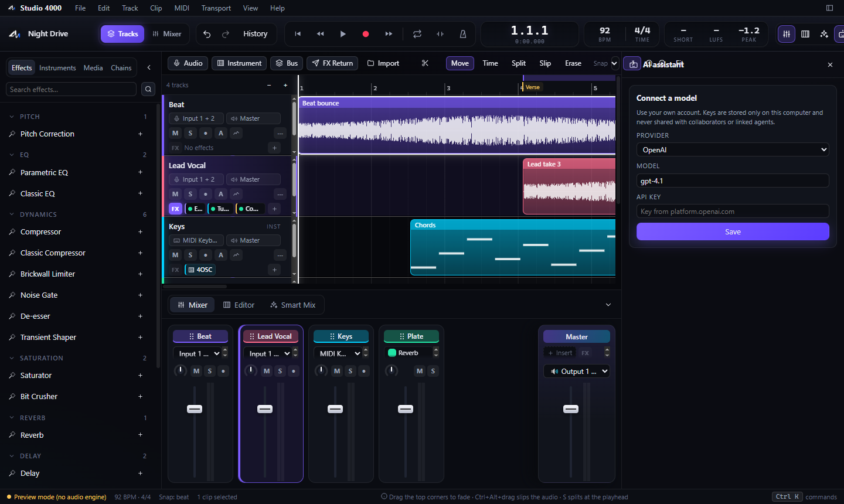Click the sparkle Smart Mix icon in the top-right
Viewport: 844px width, 504px height.
click(824, 34)
